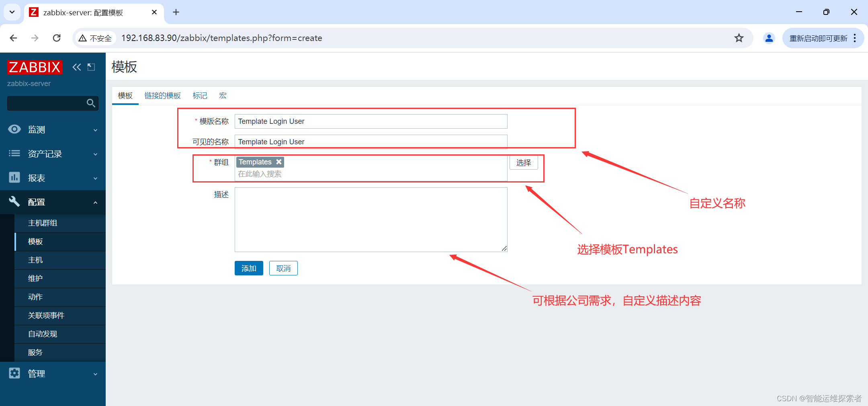Expand the 报表 menu chevron
This screenshot has height=406, width=868.
[x=95, y=178]
